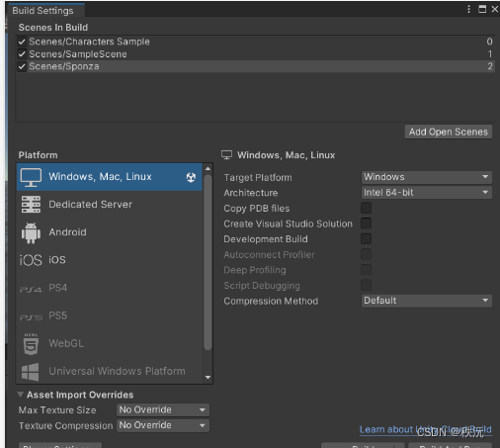500x448 pixels.
Task: Tick the Copy PDB files checkbox
Action: pos(366,208)
